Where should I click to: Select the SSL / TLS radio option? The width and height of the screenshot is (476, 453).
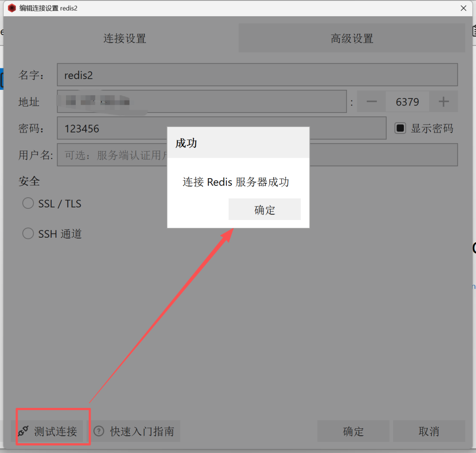tap(28, 203)
